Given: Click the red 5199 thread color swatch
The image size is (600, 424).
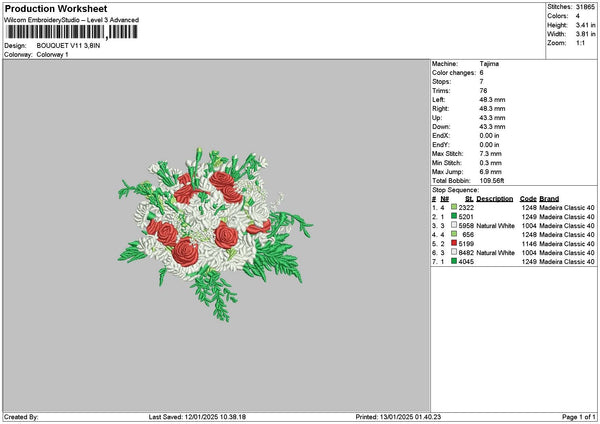Looking at the screenshot, I should [x=455, y=244].
